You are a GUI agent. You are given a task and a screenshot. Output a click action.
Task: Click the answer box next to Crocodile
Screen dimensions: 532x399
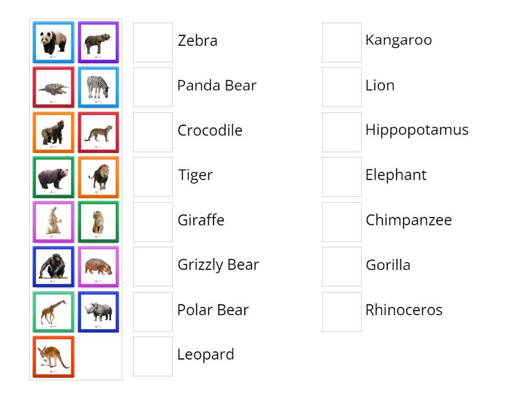152,132
